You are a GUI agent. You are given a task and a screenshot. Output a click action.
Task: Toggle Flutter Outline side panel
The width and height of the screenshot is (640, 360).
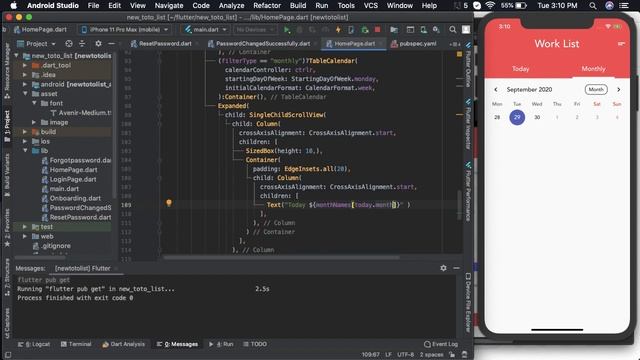[x=468, y=65]
